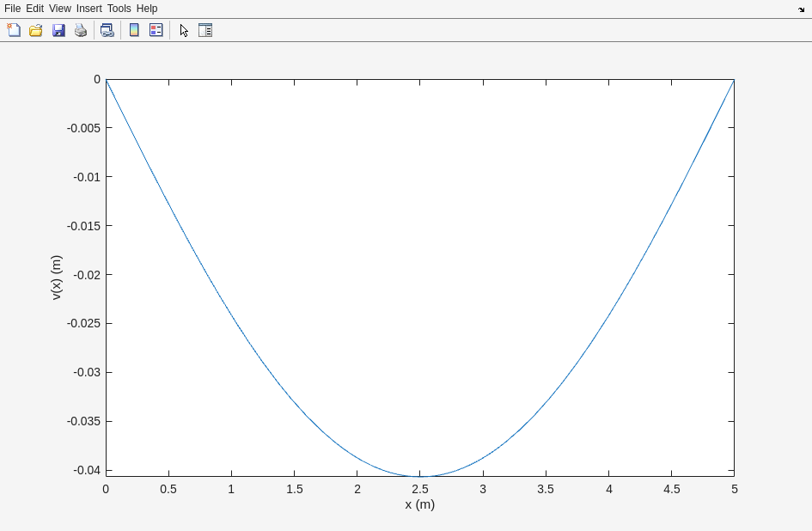Insert a legend using the toolbar icon
This screenshot has height=531, width=812.
[156, 30]
